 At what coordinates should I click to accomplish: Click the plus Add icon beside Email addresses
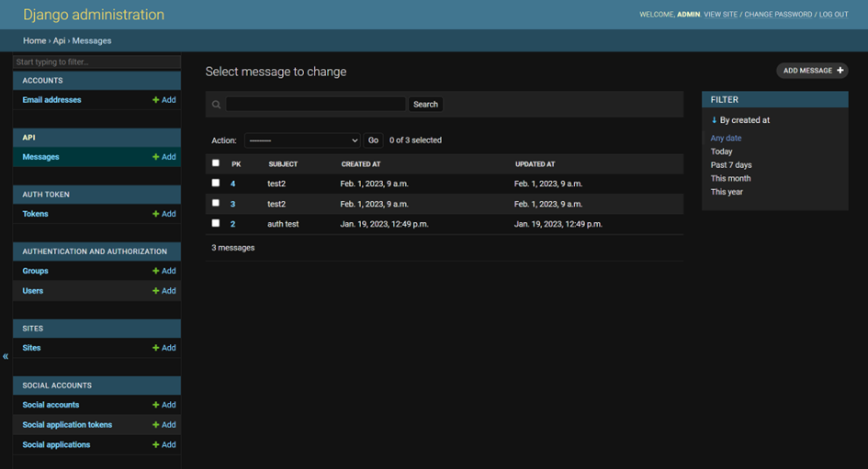click(156, 100)
